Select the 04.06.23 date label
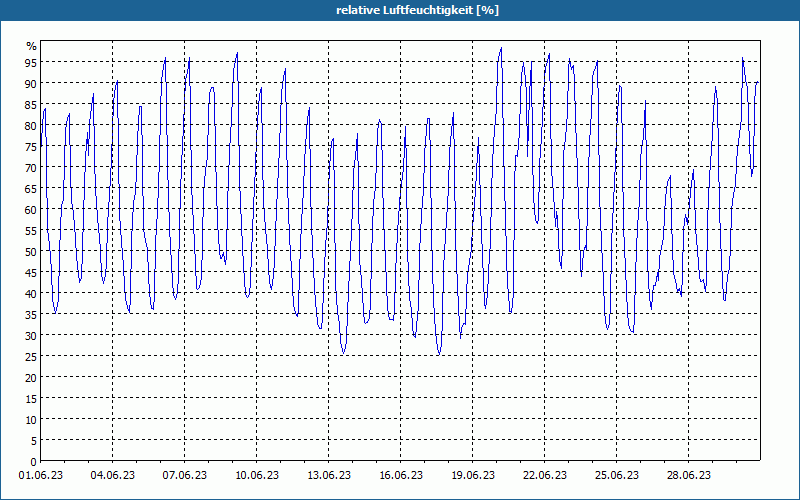 pos(113,476)
